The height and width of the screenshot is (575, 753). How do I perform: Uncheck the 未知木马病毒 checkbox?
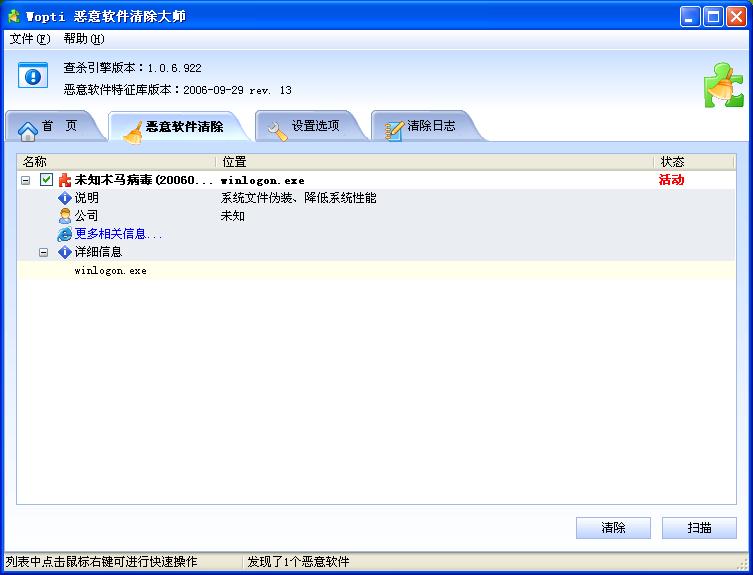46,180
